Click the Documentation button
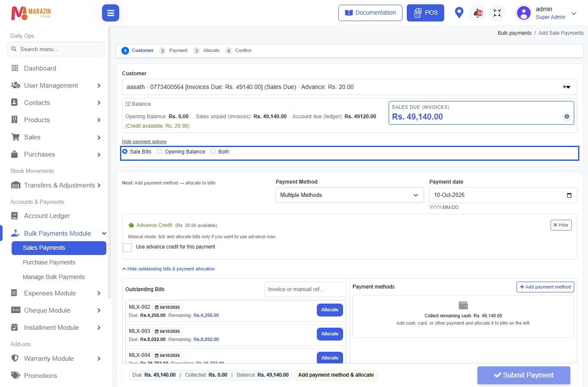This screenshot has width=588, height=387. click(370, 13)
